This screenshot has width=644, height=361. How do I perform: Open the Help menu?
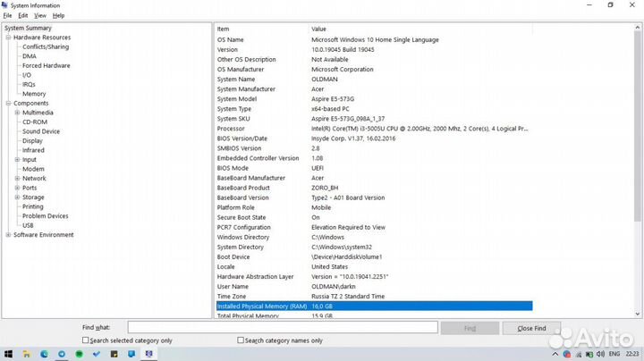(58, 15)
